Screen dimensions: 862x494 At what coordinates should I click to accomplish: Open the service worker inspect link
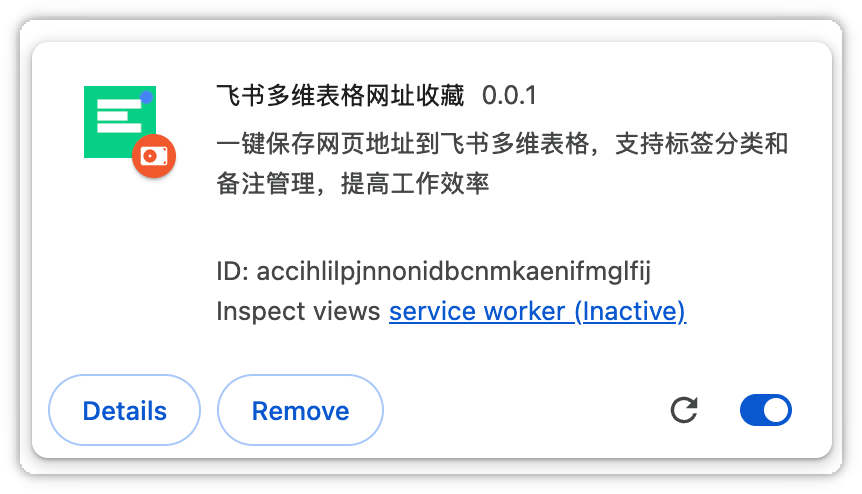tap(538, 312)
